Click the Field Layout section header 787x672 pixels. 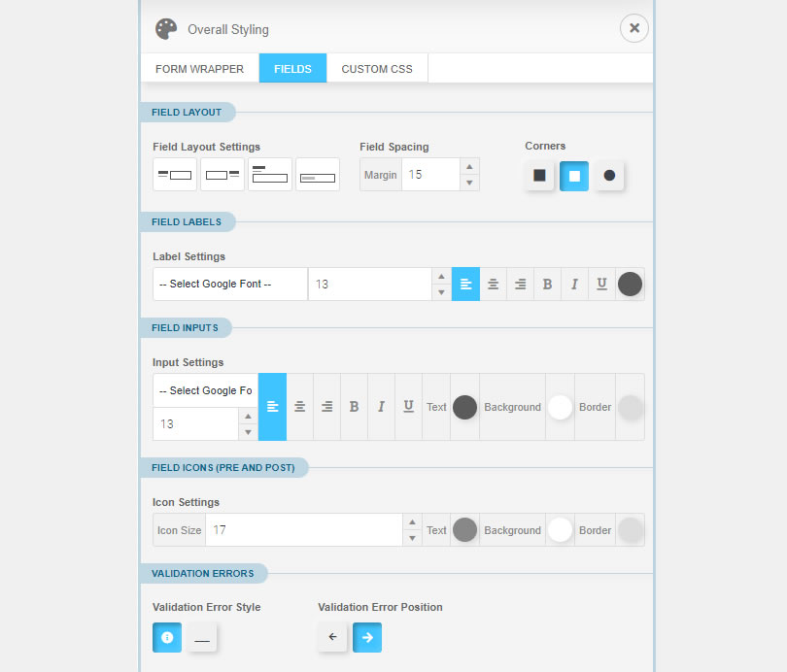click(187, 113)
